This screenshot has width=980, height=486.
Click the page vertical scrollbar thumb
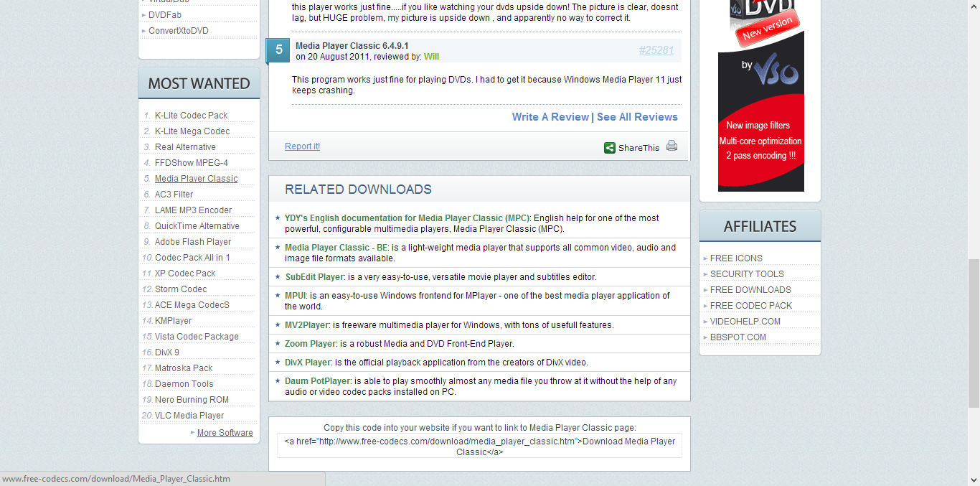pos(974,332)
